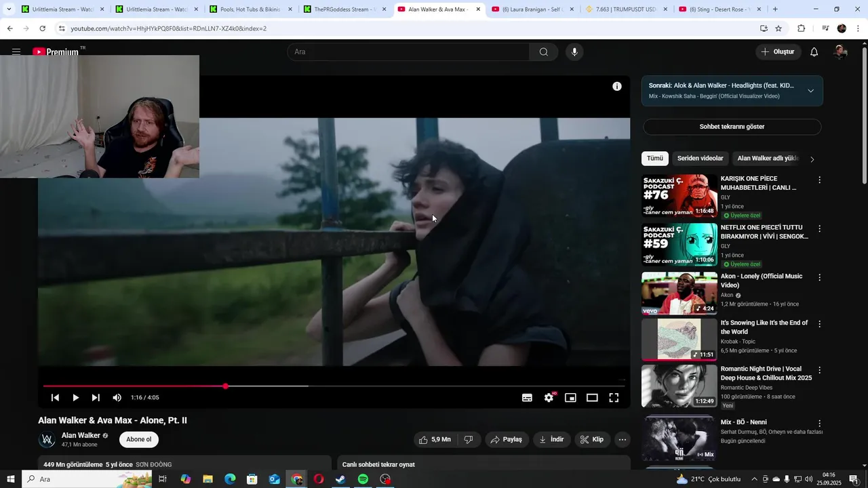Open options for NETFLIX ONE PIECE'İ video
This screenshot has height=488, width=868.
pos(819,229)
